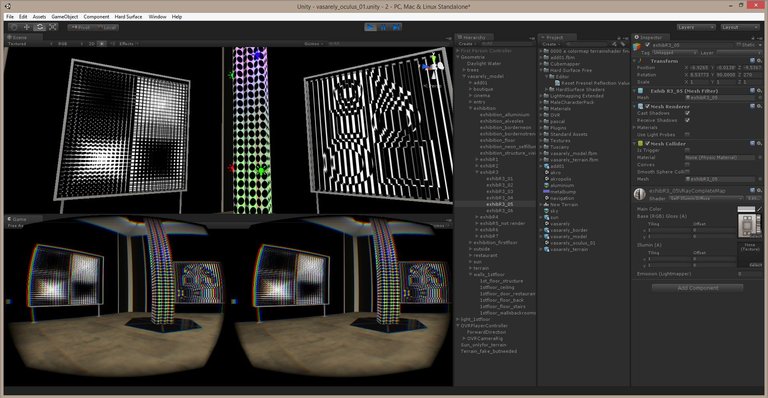Select the Scale transform tool
Viewport: 768px width, 398px height.
click(x=52, y=27)
